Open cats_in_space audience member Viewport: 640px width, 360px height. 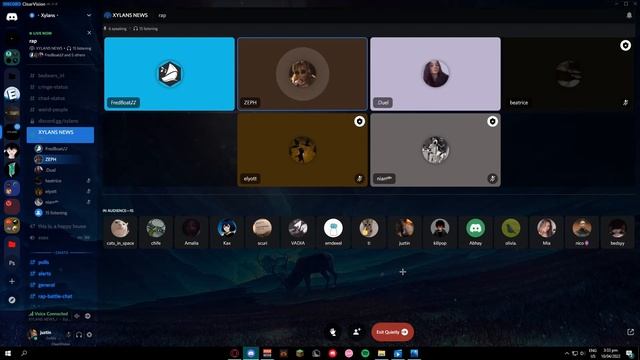(120, 232)
